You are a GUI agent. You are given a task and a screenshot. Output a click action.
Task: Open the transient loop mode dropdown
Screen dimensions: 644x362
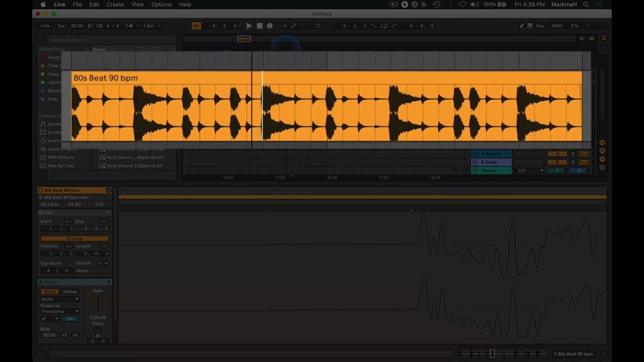tap(50, 319)
